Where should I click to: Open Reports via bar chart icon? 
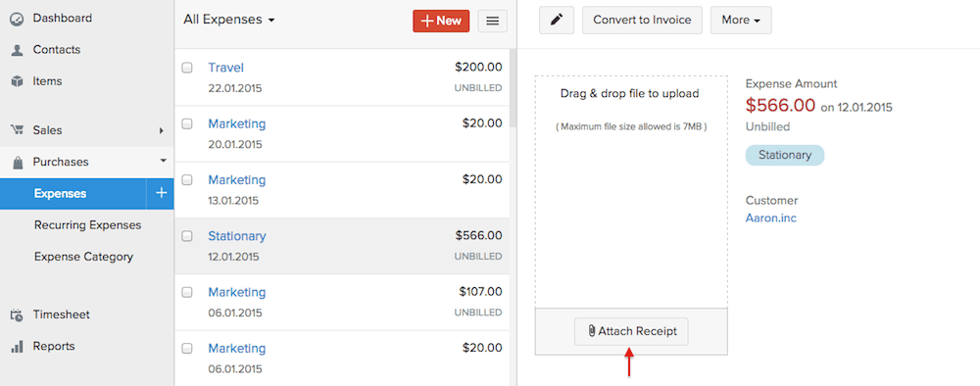coord(17,346)
